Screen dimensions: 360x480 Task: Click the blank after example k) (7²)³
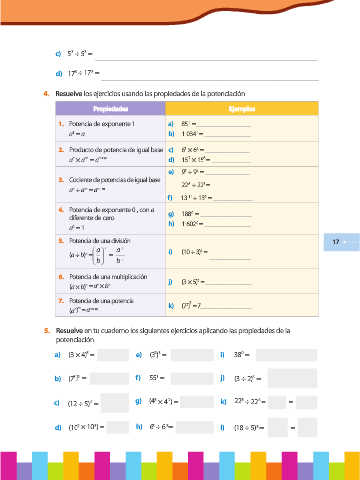225,308
